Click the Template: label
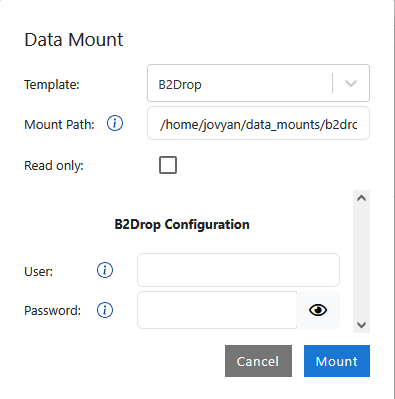 point(52,84)
